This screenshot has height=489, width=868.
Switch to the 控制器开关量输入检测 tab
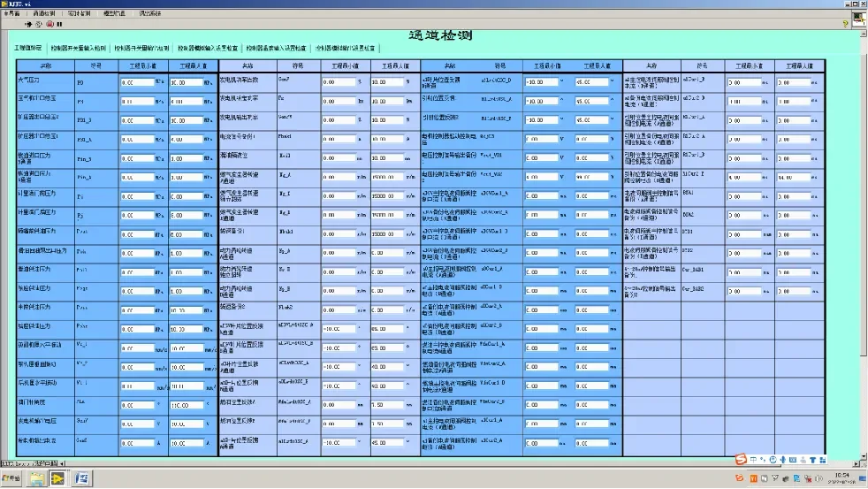pos(78,48)
